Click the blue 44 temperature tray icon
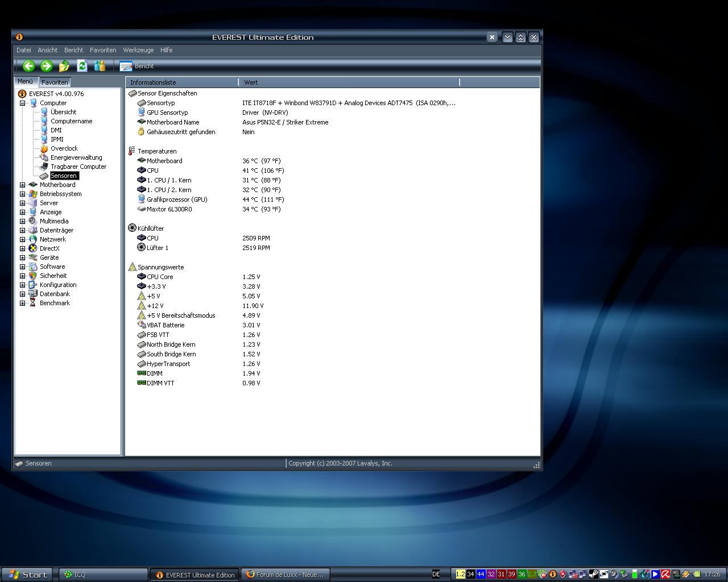Image resolution: width=728 pixels, height=582 pixels. tap(481, 575)
